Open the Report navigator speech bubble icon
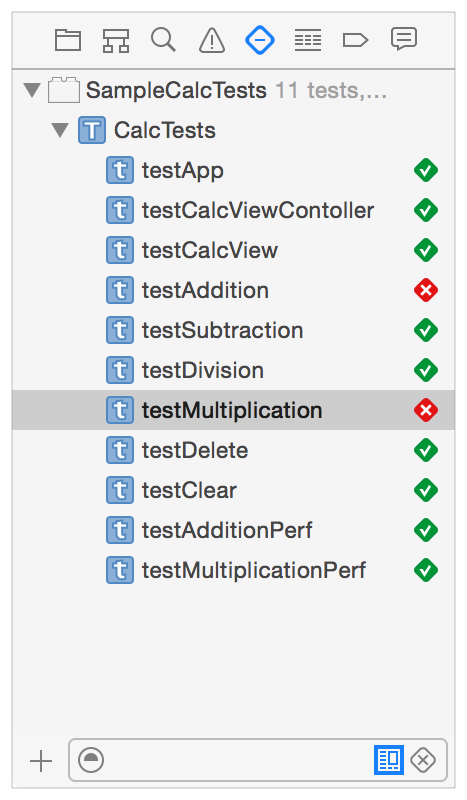467x800 pixels. click(x=404, y=39)
